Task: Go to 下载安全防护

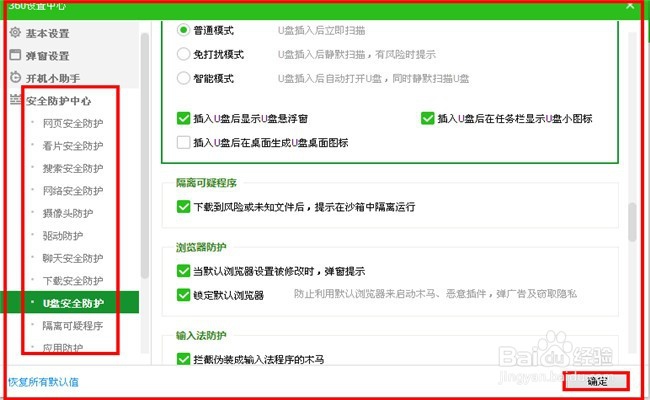Action: tap(73, 281)
